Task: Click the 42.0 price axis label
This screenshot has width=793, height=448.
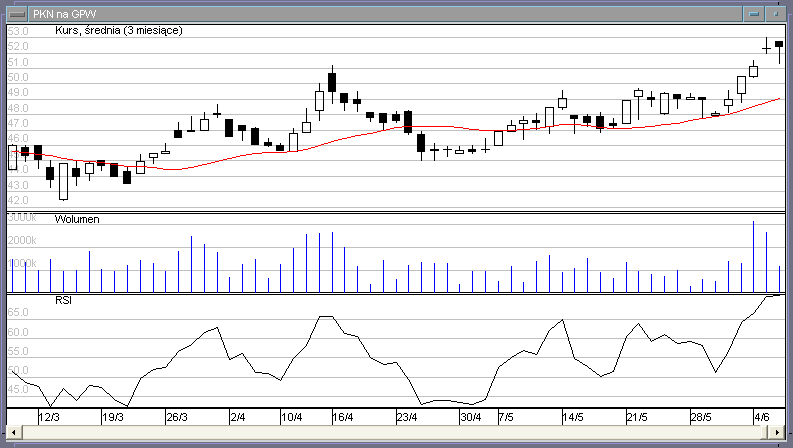Action: (x=18, y=200)
